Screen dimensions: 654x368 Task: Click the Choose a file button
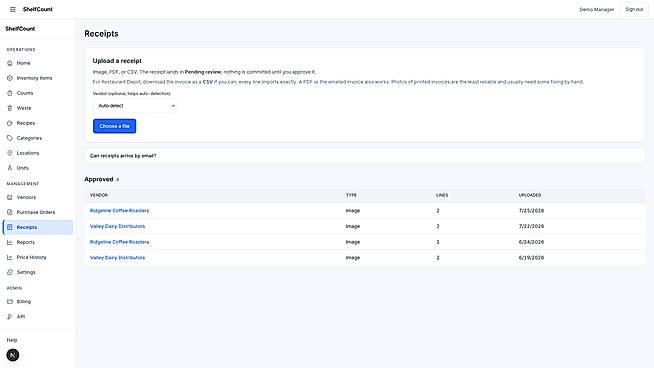[x=114, y=126]
